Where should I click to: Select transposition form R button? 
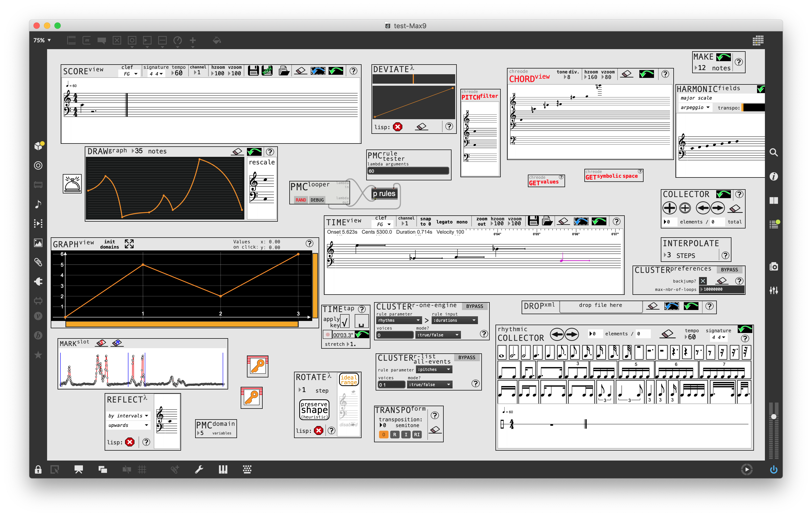point(394,434)
